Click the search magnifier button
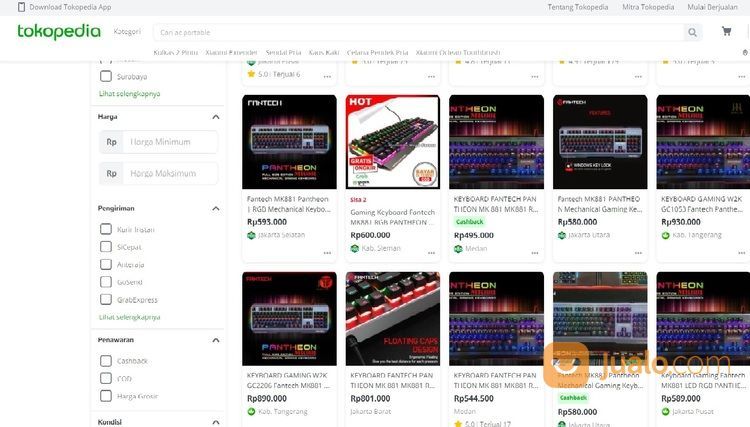Viewport: 750px width, 427px height. [x=692, y=33]
